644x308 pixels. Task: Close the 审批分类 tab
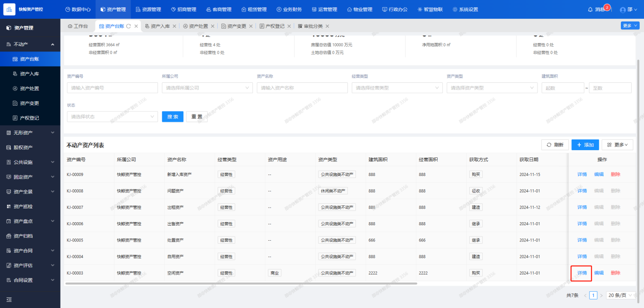[327, 26]
